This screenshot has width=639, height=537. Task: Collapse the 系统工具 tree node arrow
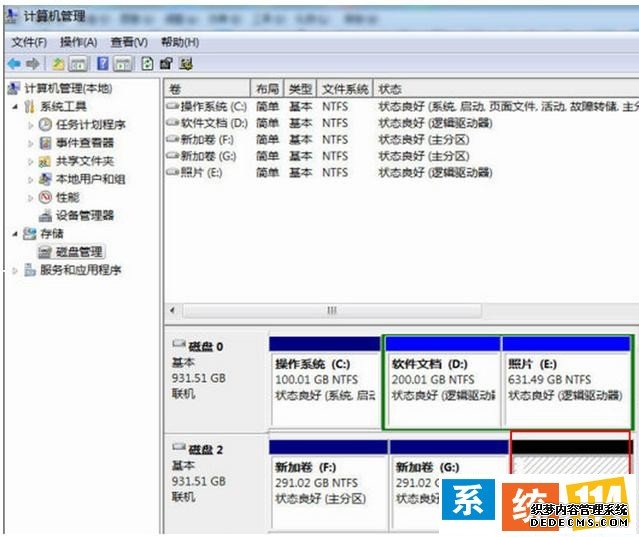coord(15,107)
